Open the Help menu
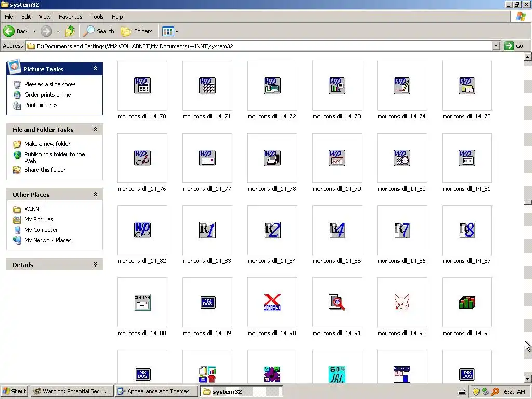Viewport: 532px width, 399px height. pyautogui.click(x=117, y=17)
